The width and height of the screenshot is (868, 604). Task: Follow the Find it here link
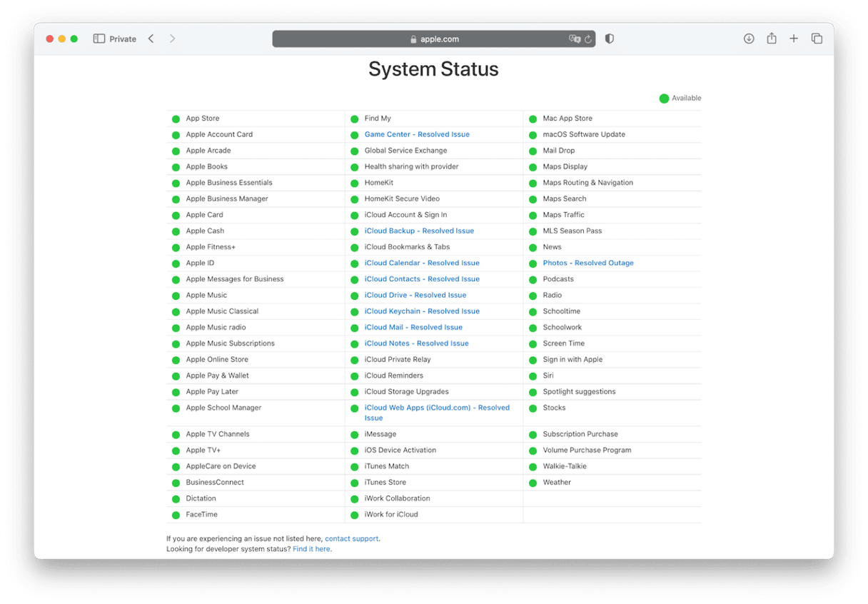coord(311,549)
